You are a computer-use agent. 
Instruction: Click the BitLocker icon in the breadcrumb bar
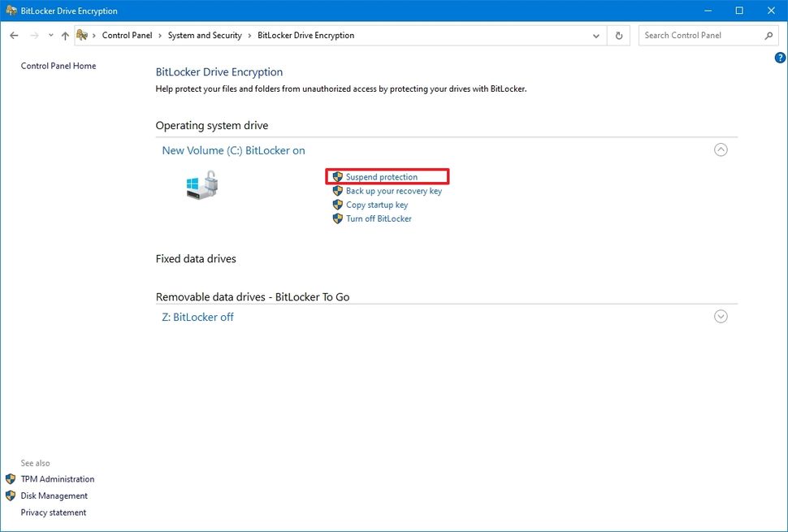80,35
